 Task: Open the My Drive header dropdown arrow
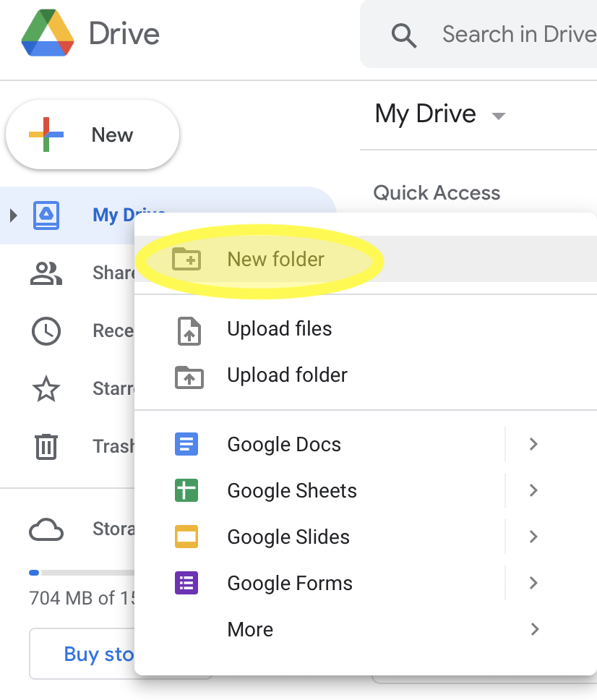(499, 116)
